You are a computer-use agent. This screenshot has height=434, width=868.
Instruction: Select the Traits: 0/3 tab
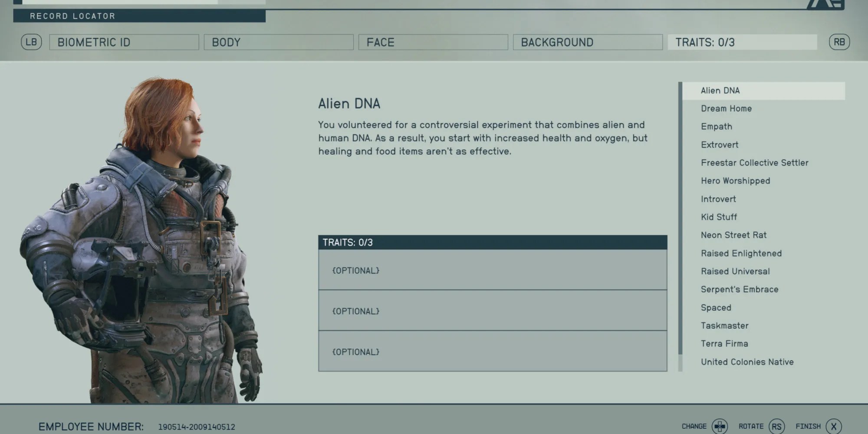742,42
